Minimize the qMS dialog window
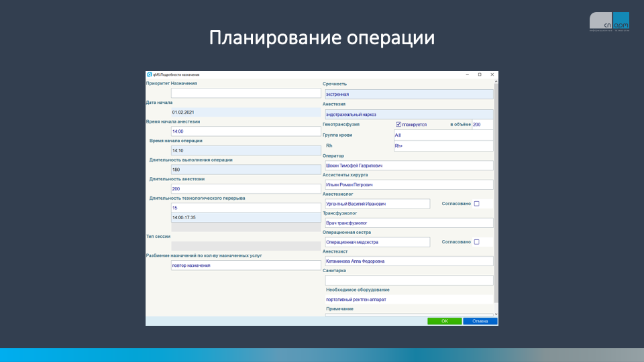Screen dimensions: 644x362 coord(468,74)
